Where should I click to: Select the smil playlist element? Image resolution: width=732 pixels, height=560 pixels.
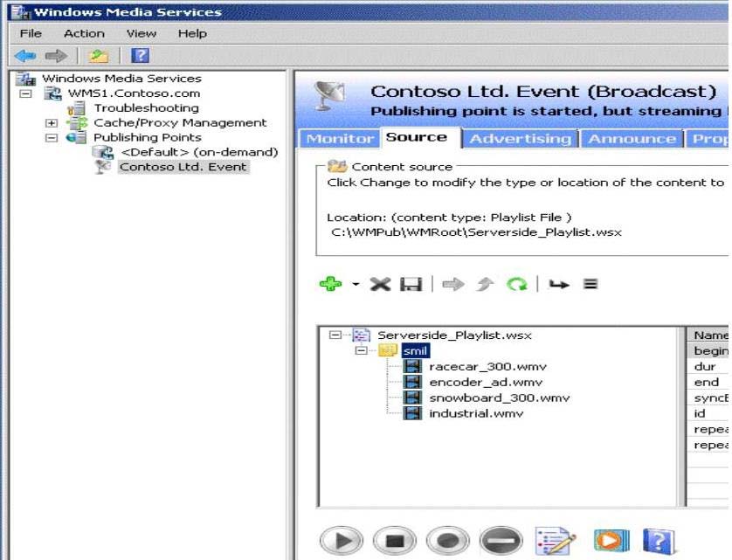pos(415,350)
